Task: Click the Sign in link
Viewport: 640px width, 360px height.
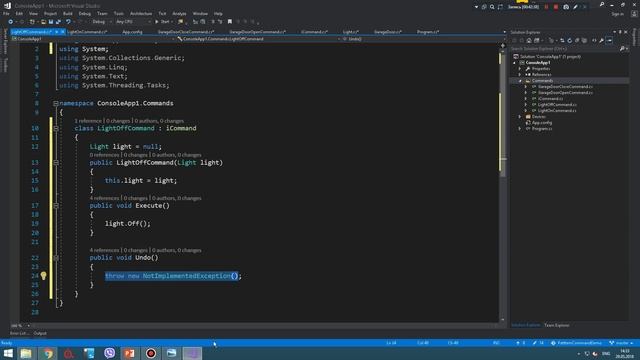Action: [618, 14]
